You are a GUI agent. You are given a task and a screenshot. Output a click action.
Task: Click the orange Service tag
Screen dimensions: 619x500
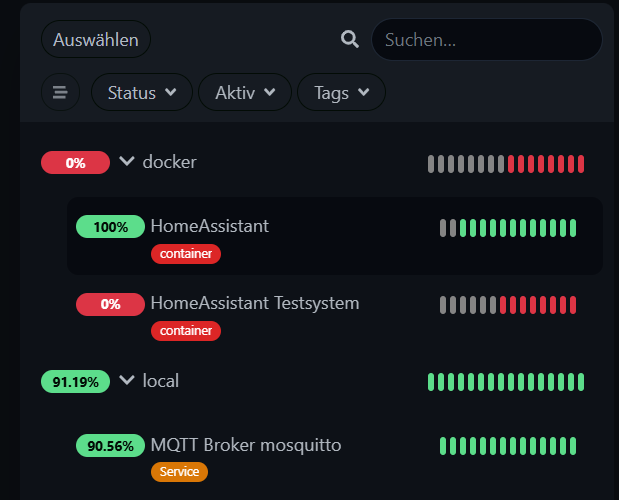pos(179,471)
